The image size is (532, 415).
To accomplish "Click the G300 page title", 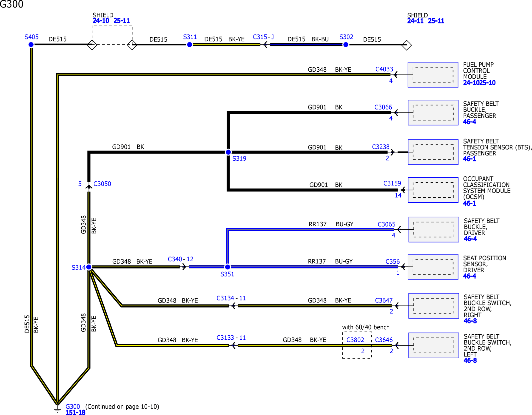I will click(x=11, y=4).
